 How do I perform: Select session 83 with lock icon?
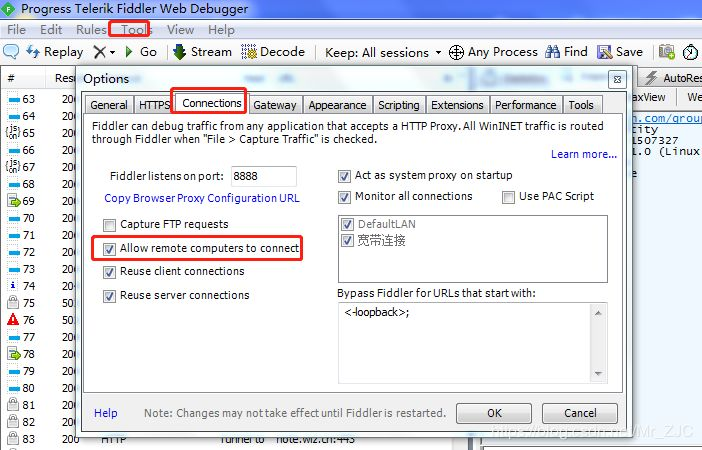[x=13, y=439]
